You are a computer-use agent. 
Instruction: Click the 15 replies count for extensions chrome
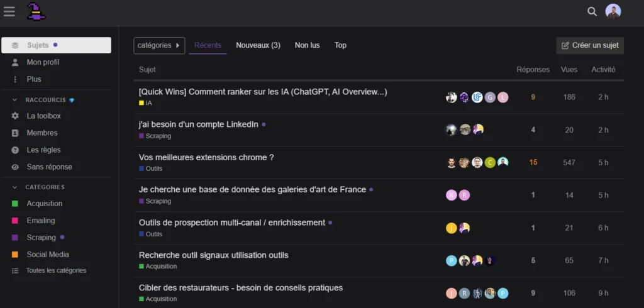coord(533,163)
